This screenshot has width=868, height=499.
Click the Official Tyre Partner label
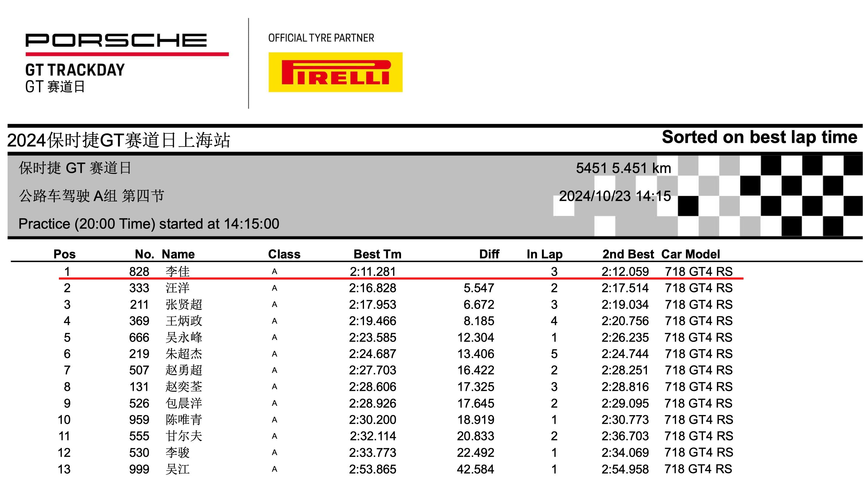tap(321, 38)
